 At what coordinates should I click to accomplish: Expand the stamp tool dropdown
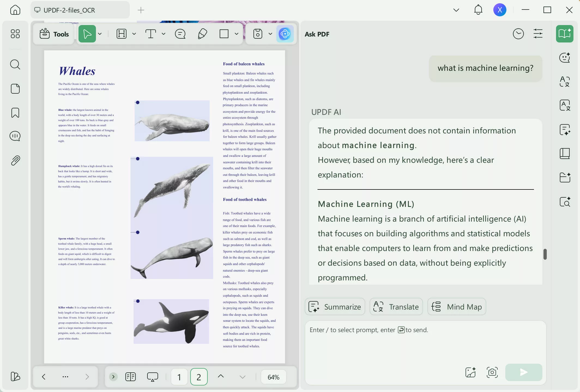[x=270, y=34]
